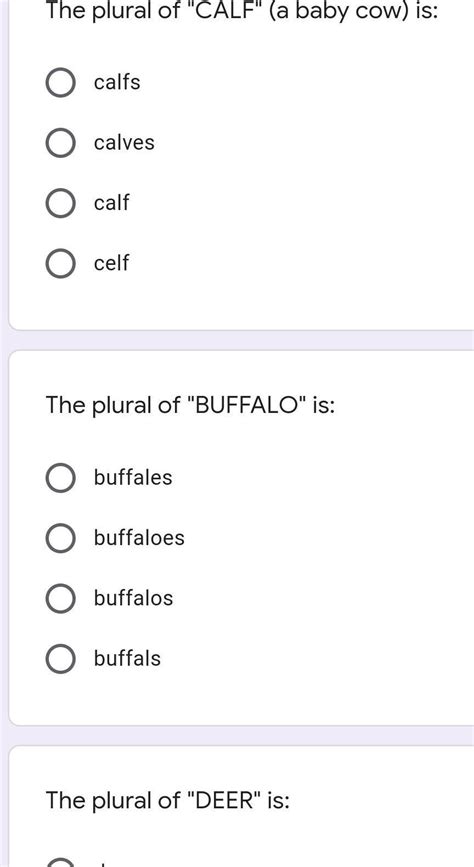This screenshot has width=474, height=867.
Task: Click the 'celf' answer label text
Action: click(x=111, y=263)
